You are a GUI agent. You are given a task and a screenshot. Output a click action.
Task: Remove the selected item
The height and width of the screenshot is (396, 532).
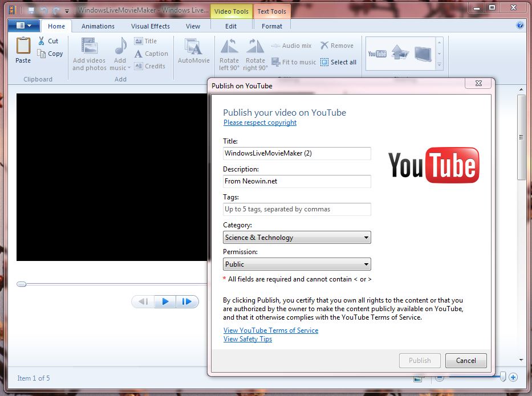337,46
